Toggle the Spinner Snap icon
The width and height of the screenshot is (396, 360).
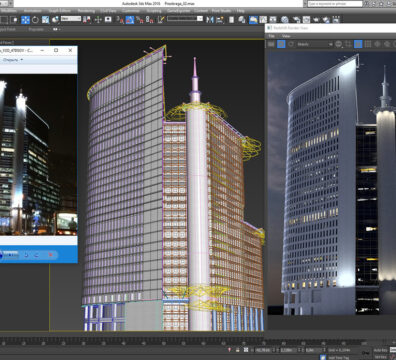tap(150, 20)
